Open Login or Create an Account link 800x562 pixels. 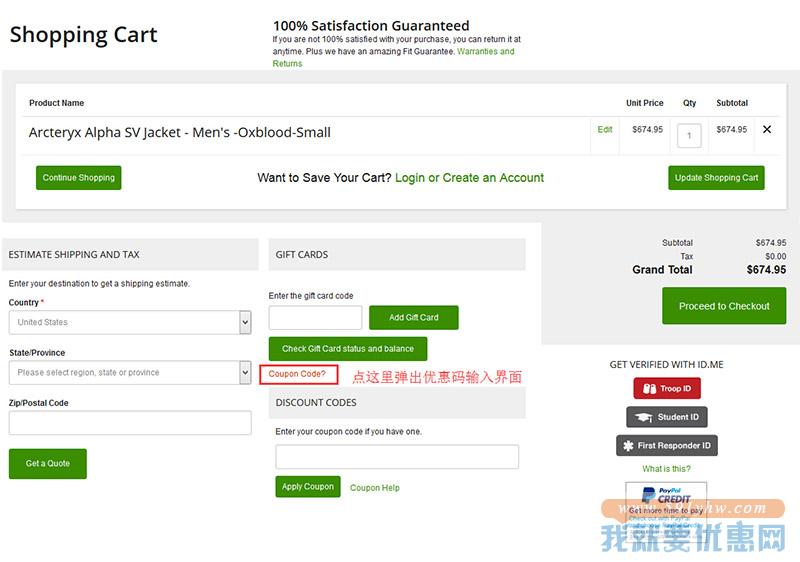[x=469, y=177]
